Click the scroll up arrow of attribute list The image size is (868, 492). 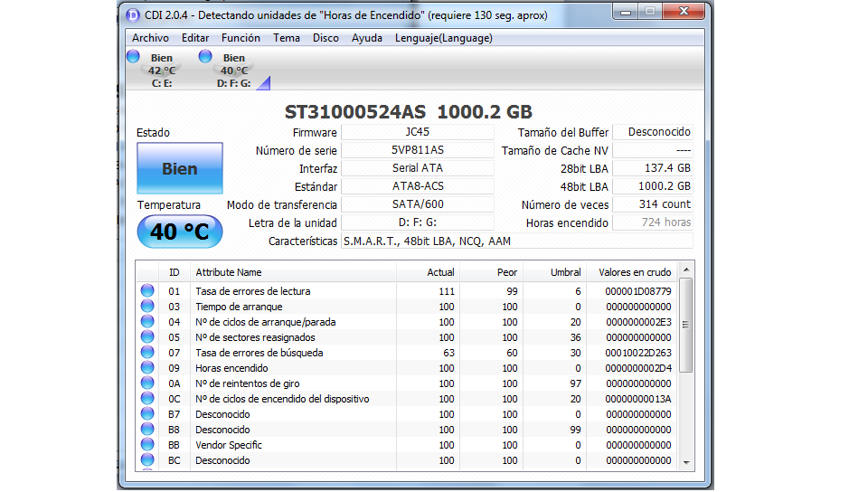click(x=686, y=270)
